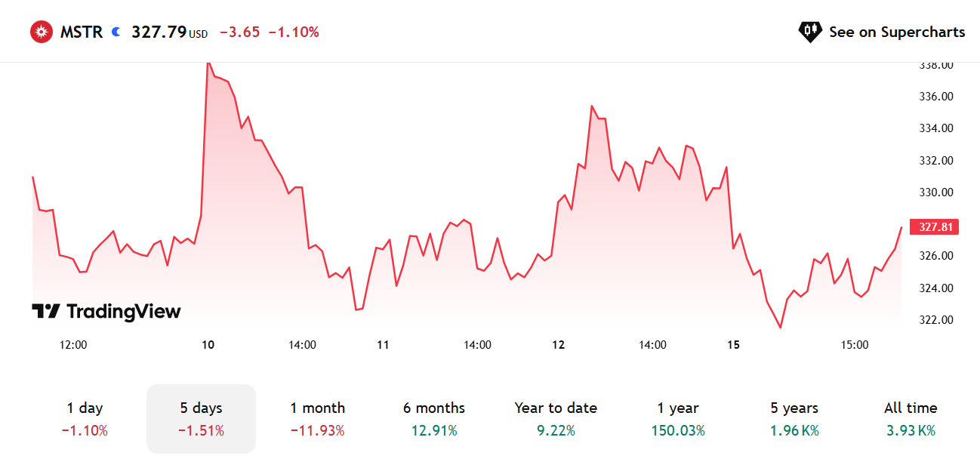Toggle the 1 day range selector
The height and width of the screenshot is (468, 980).
[84, 419]
